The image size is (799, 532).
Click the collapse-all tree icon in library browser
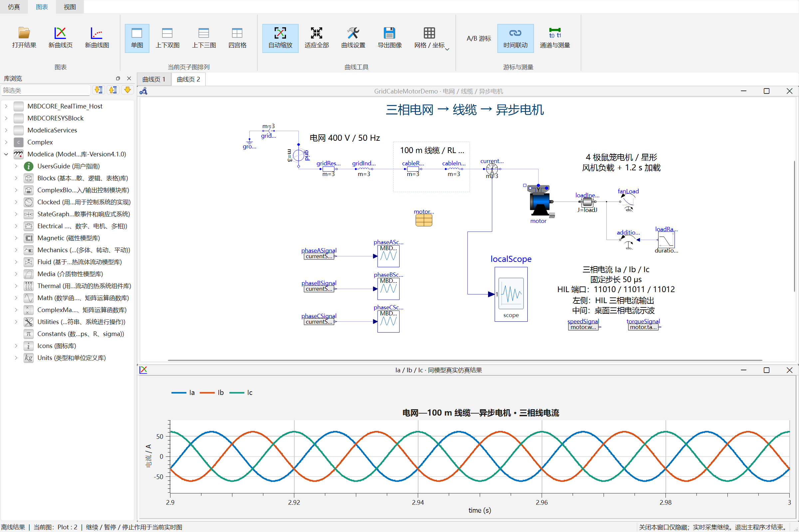tap(113, 90)
